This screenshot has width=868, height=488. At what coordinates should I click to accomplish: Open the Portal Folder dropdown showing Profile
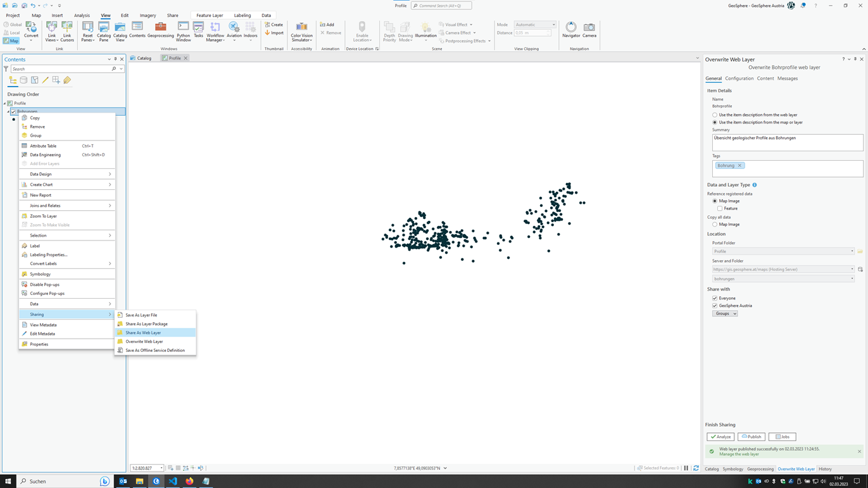[852, 251]
